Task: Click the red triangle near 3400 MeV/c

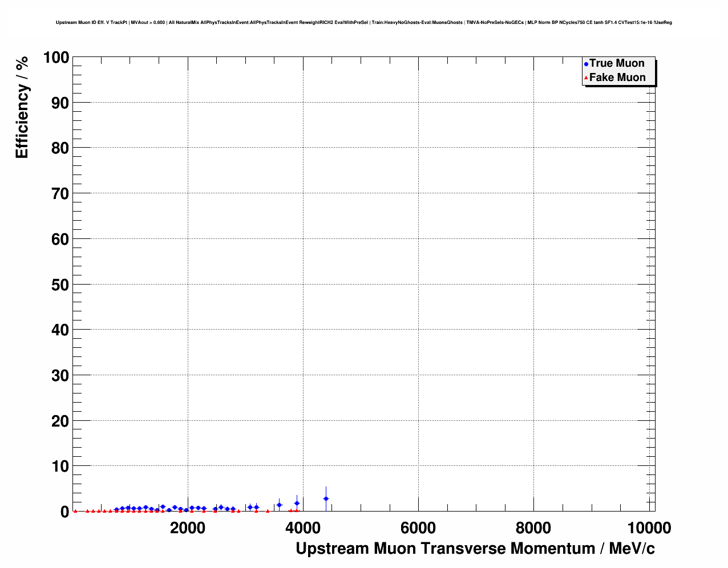Action: pyautogui.click(x=268, y=511)
